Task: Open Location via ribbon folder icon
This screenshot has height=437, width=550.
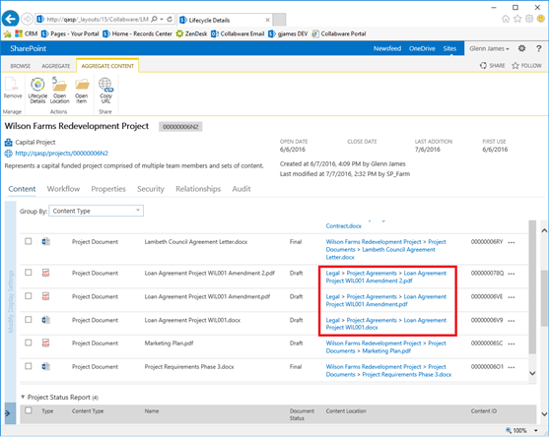Action: click(59, 90)
